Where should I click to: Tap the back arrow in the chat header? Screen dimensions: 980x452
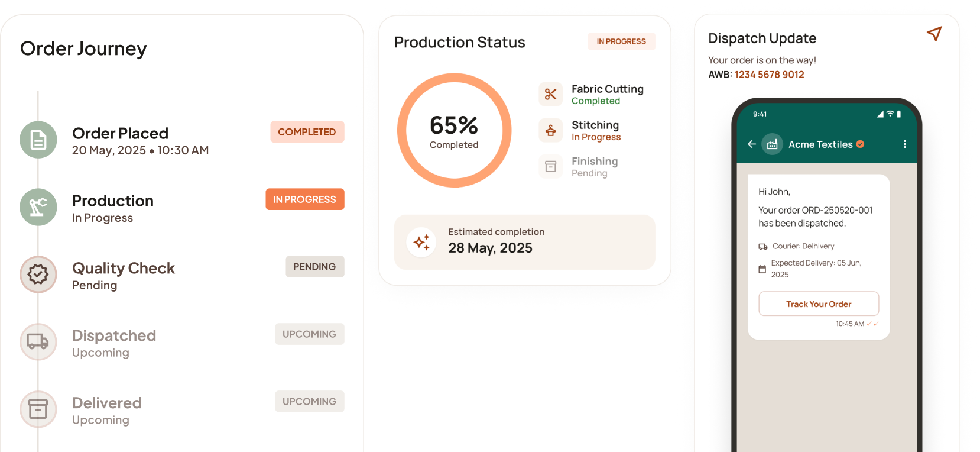click(x=752, y=144)
